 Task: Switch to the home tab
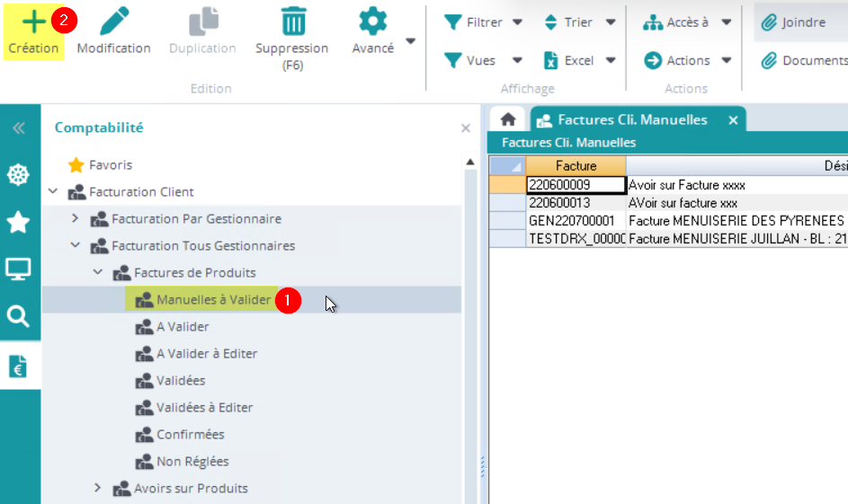(507, 119)
